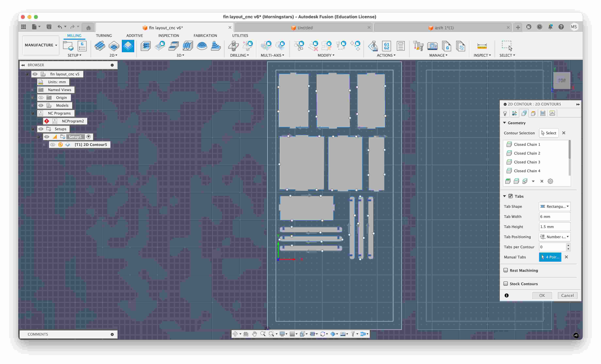Select the 2D Adaptive Clearing tool

[x=100, y=46]
